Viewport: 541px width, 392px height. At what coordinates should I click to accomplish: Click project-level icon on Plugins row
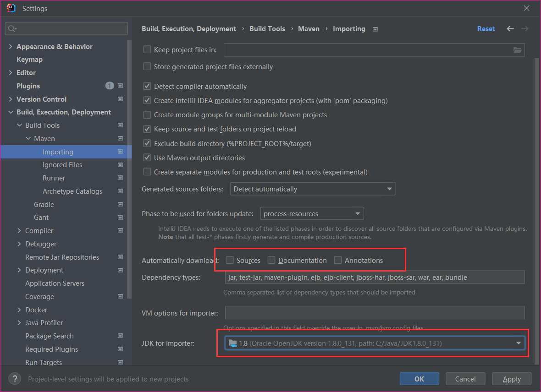pyautogui.click(x=120, y=86)
